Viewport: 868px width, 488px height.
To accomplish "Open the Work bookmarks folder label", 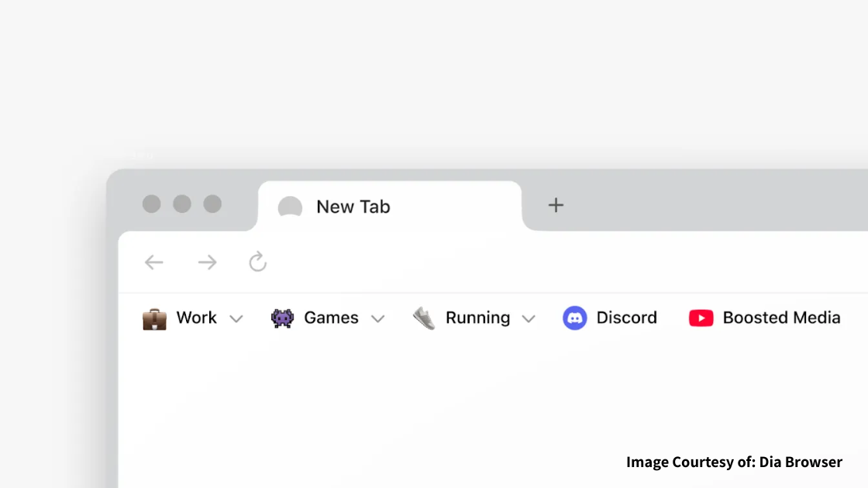I will [x=196, y=318].
